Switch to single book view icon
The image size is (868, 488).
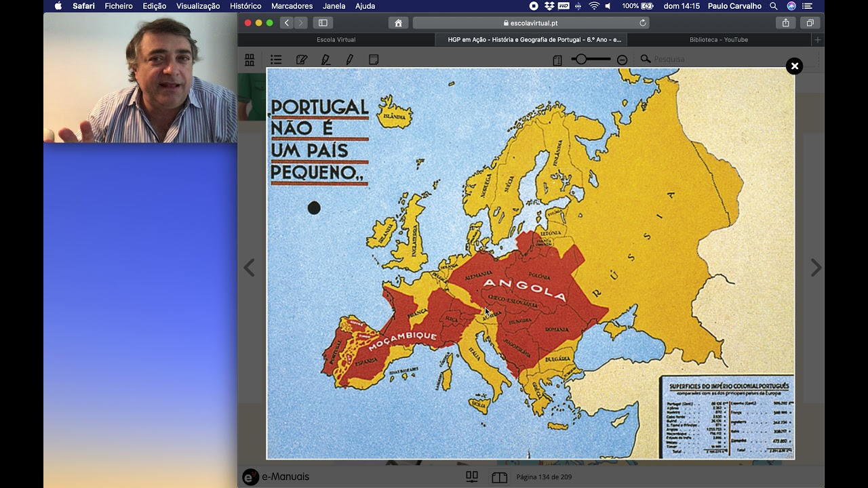point(499,477)
